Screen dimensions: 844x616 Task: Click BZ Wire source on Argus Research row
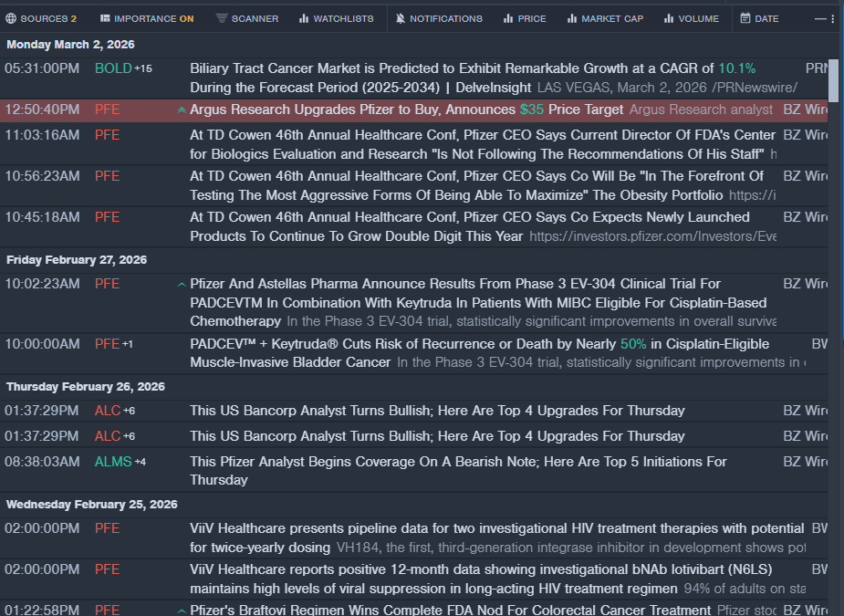click(x=806, y=110)
